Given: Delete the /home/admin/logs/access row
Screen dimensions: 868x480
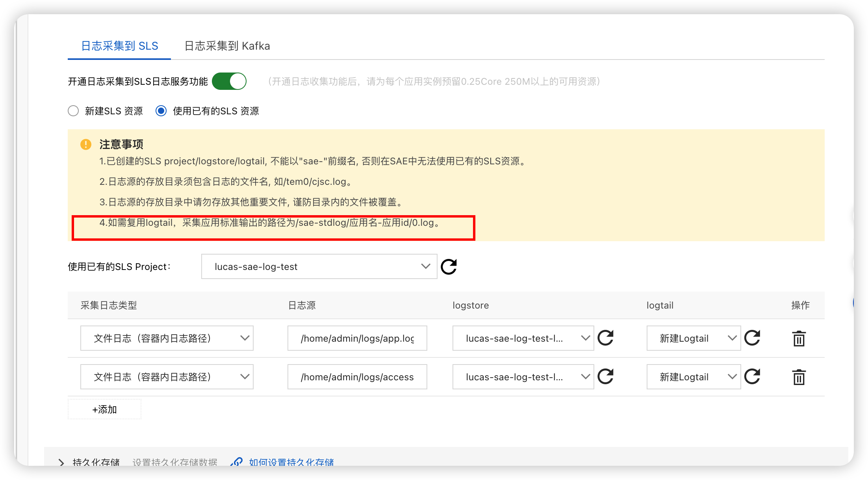Looking at the screenshot, I should pos(799,377).
